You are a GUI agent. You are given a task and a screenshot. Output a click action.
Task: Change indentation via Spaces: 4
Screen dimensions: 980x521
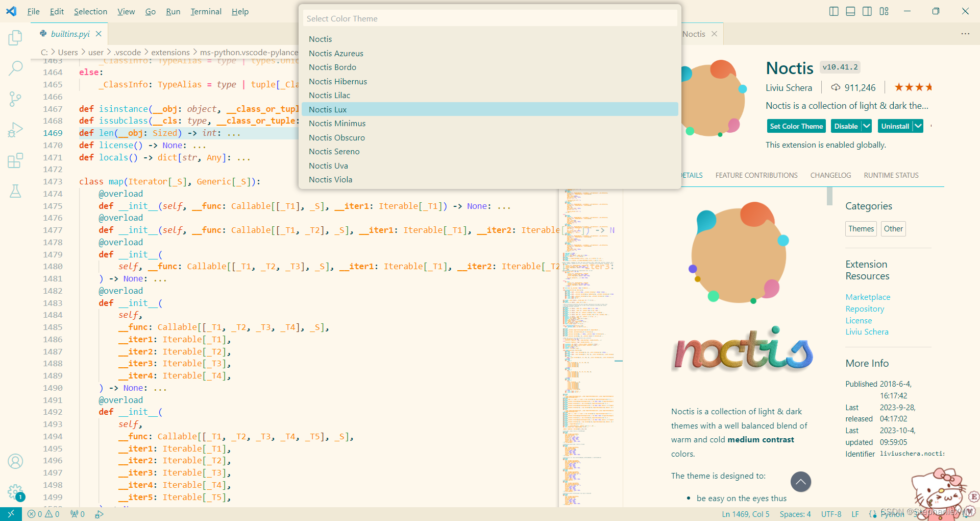pyautogui.click(x=795, y=514)
